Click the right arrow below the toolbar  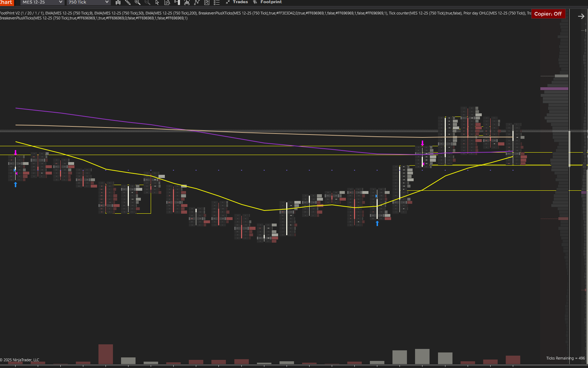pos(581,16)
